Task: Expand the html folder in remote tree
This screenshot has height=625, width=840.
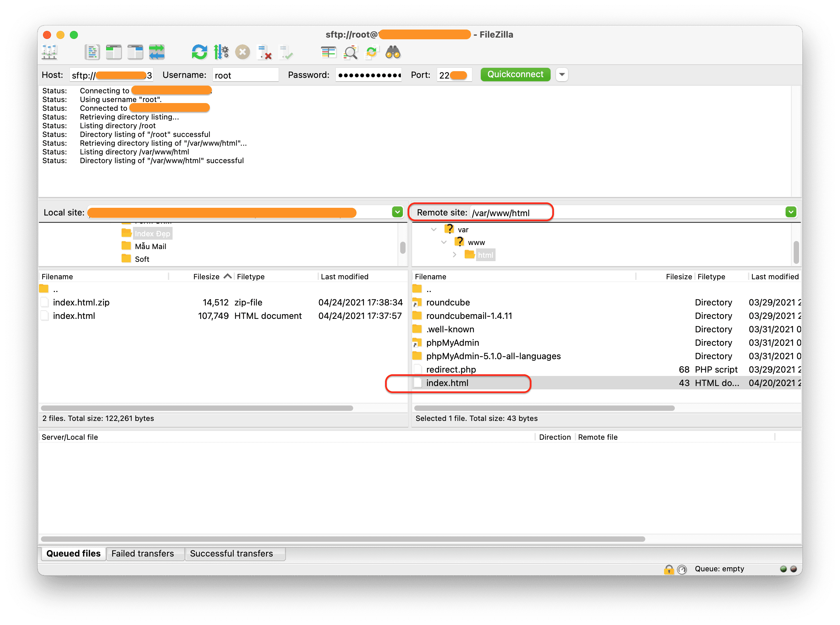Action: coord(454,255)
